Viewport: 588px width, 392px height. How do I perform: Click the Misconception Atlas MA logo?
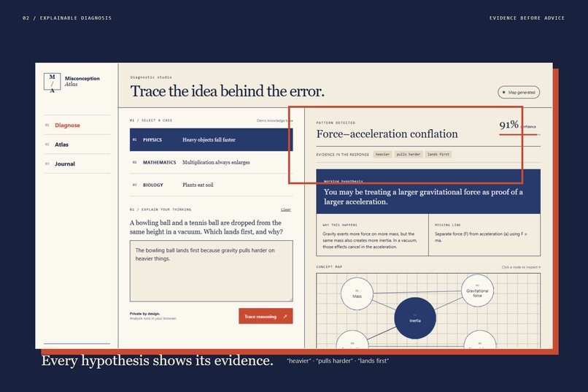coord(52,82)
